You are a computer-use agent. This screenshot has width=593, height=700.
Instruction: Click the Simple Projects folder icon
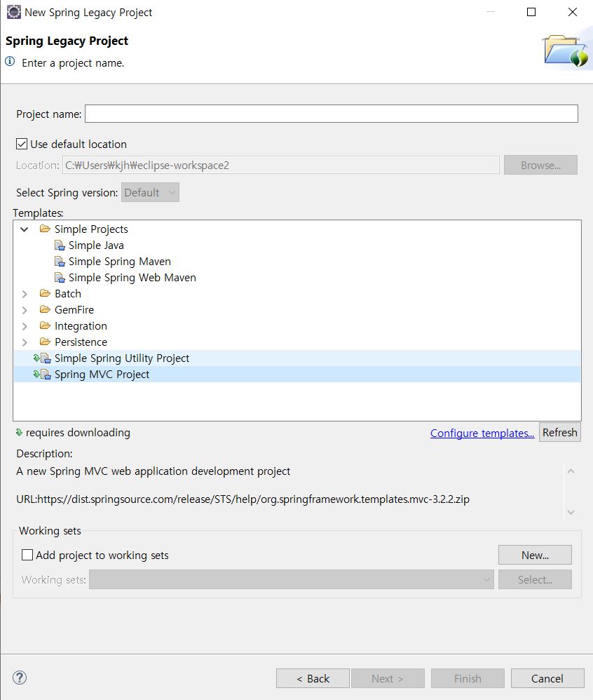45,229
